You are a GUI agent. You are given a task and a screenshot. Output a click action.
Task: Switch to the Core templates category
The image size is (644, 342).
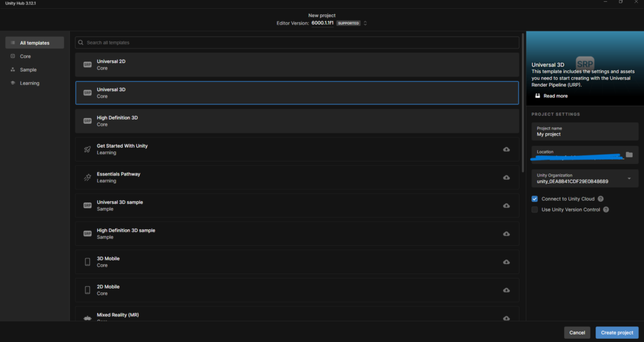[x=35, y=56]
